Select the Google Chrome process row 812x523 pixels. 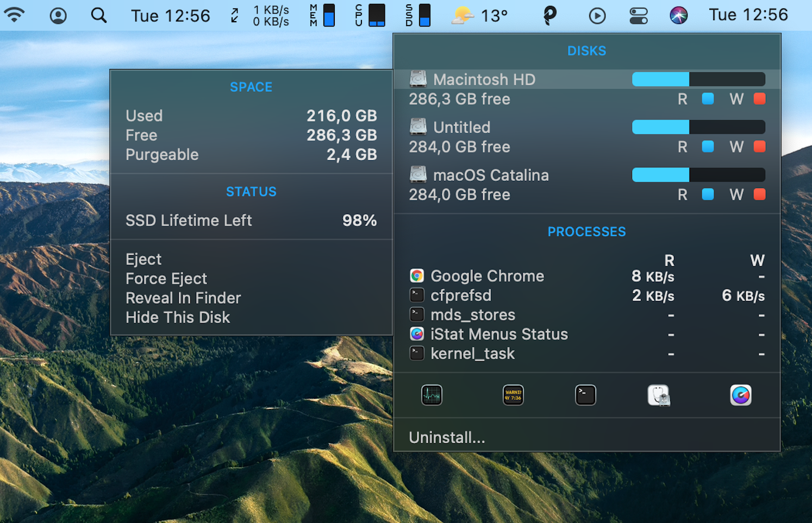pyautogui.click(x=487, y=276)
